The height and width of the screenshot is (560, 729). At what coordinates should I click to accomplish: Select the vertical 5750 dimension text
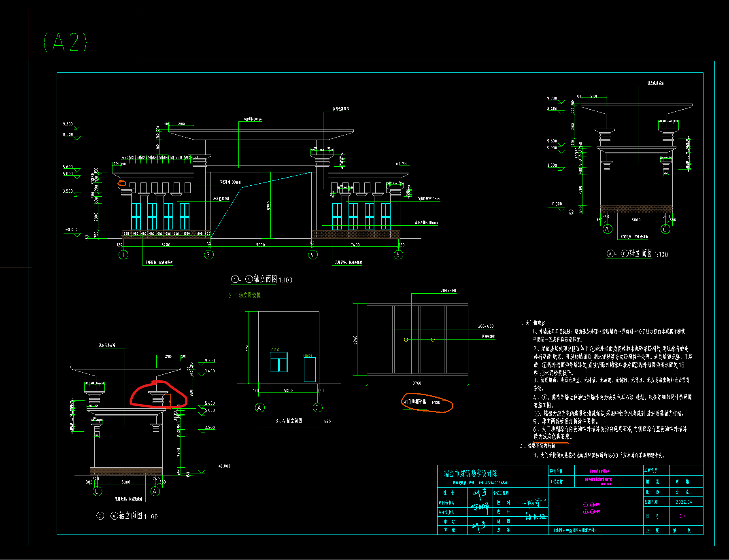coord(269,206)
